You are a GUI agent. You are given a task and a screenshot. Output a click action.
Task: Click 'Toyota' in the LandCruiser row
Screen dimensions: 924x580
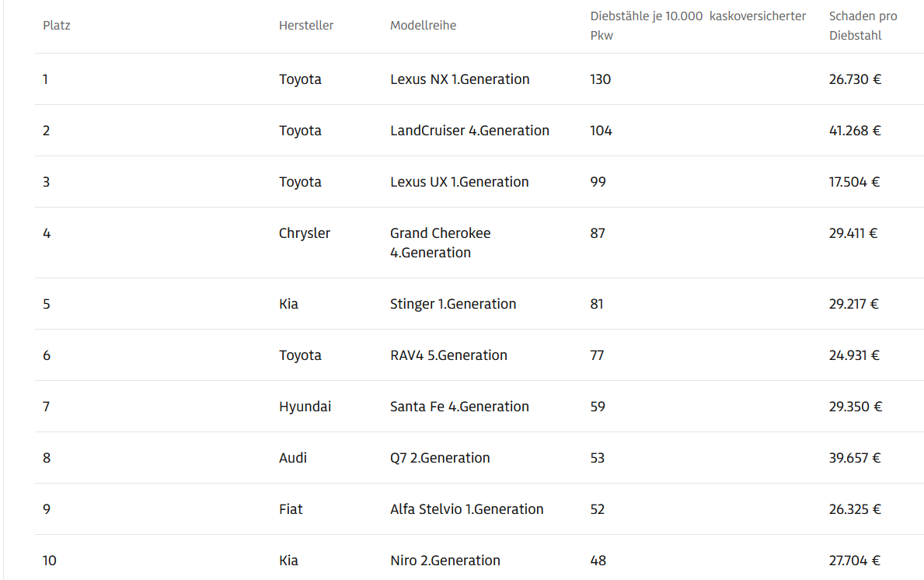[300, 131]
